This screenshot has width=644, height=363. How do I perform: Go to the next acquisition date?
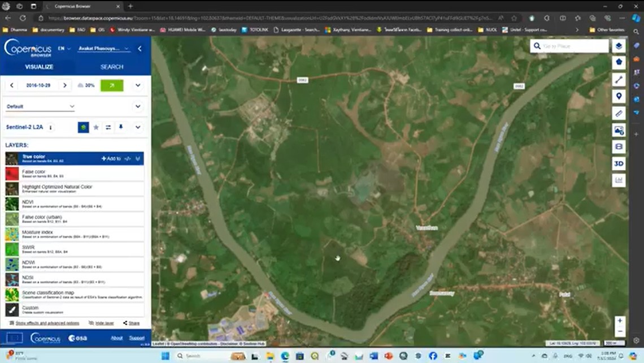[x=64, y=85]
